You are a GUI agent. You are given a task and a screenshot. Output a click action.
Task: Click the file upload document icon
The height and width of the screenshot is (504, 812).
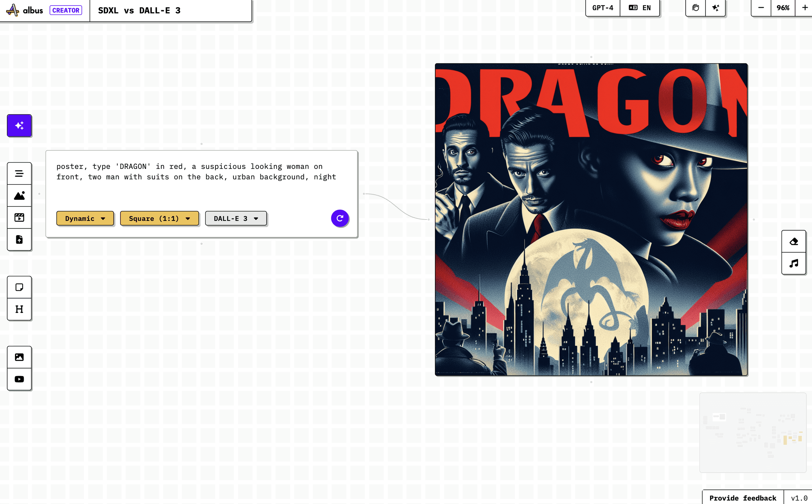coord(19,239)
